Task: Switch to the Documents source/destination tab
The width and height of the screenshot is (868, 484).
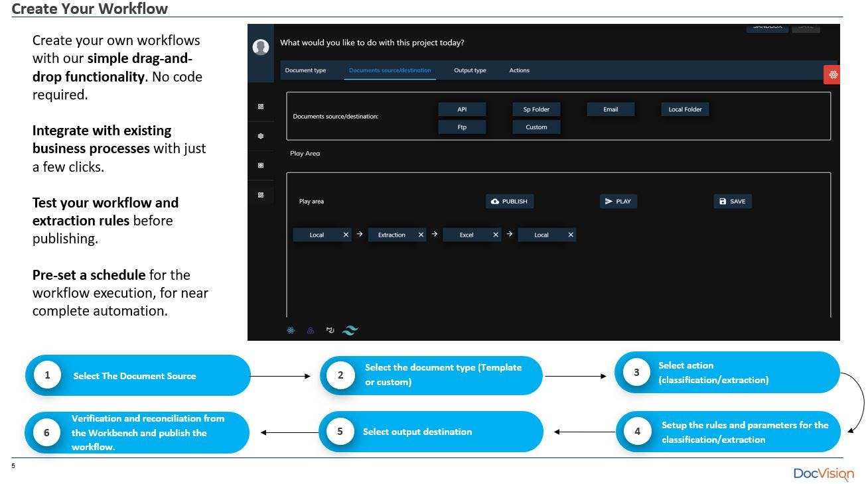Action: coord(390,70)
